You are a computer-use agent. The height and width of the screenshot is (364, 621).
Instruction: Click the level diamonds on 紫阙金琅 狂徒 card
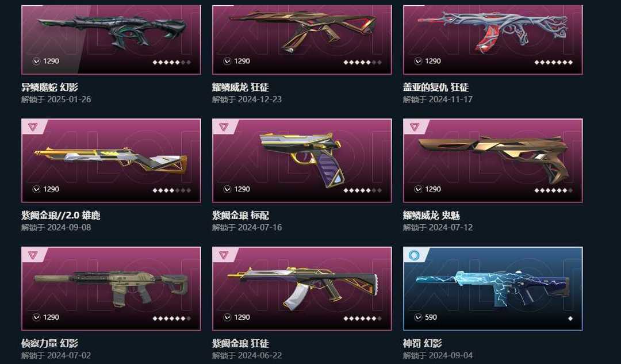click(x=362, y=319)
